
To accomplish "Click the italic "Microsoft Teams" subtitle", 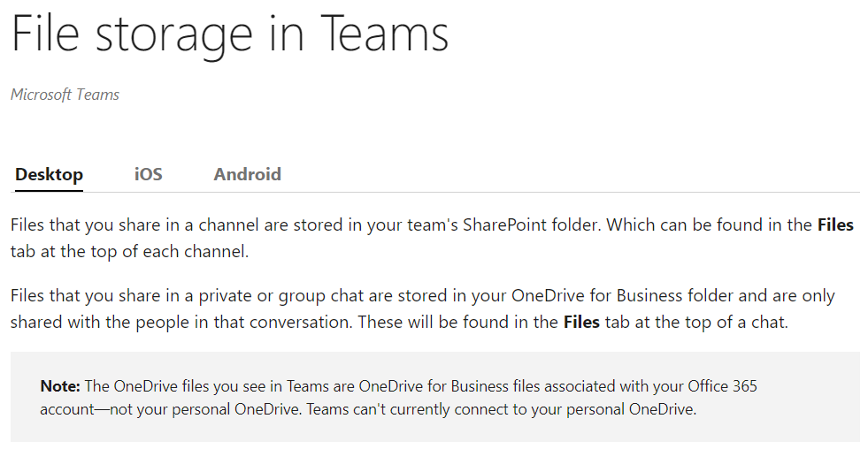I will [x=65, y=95].
